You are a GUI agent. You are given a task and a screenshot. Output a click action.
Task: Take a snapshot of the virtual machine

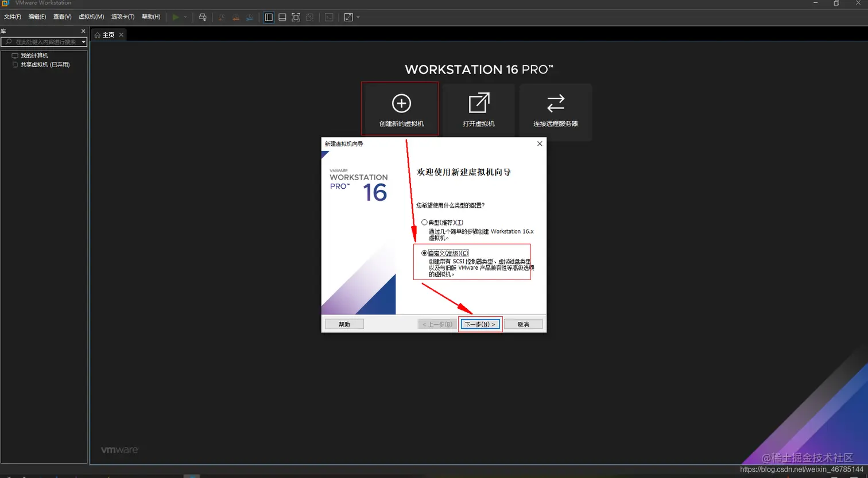tap(222, 17)
